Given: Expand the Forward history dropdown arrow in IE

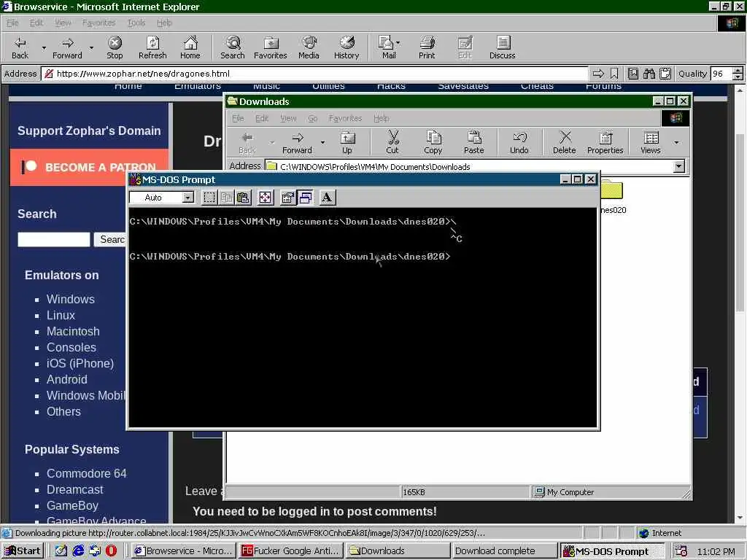Looking at the screenshot, I should pos(91,47).
